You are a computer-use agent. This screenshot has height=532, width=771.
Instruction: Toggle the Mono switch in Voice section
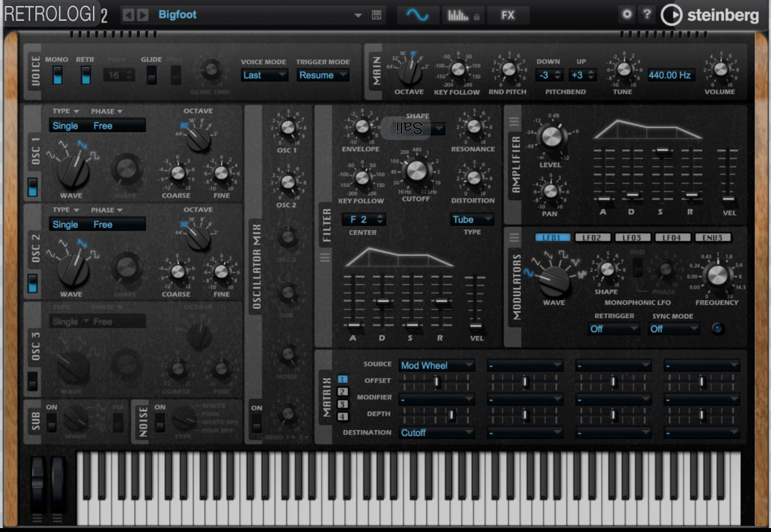point(58,75)
